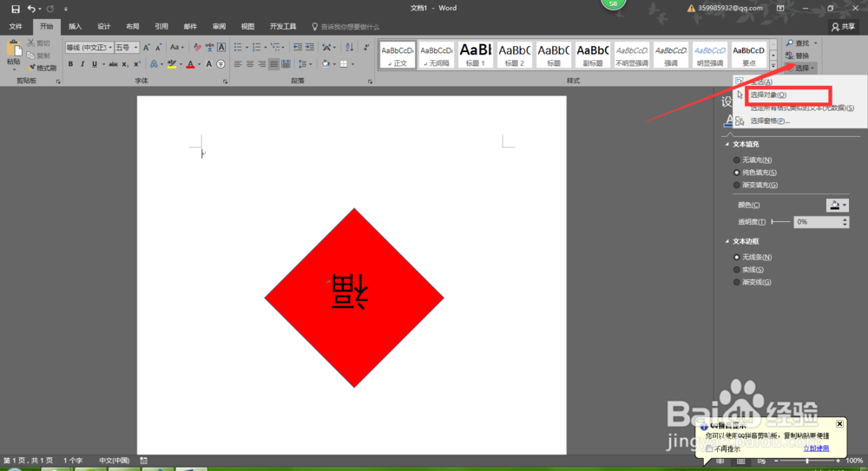Click the Sort (A-Z) icon
868x471 pixels.
click(349, 48)
